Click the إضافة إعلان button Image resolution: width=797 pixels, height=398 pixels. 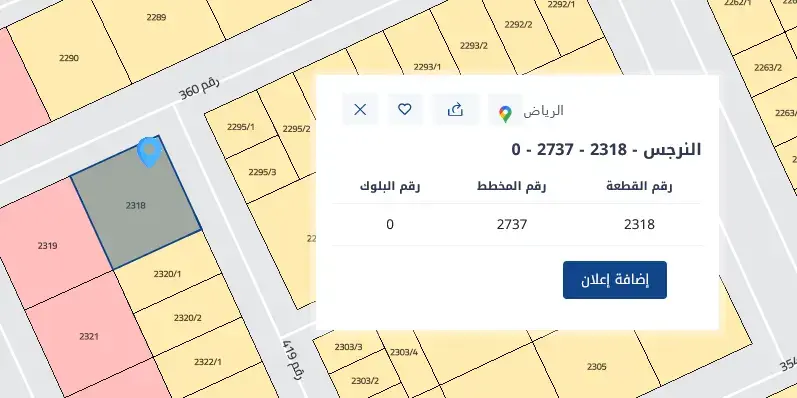pyautogui.click(x=615, y=280)
